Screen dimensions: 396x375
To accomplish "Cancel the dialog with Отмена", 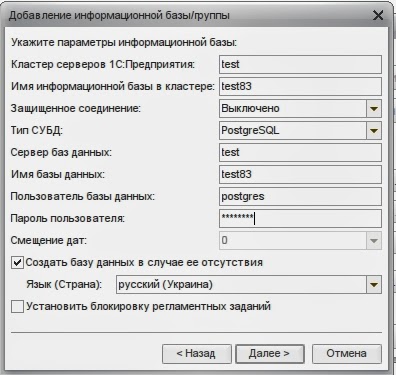I will pos(346,354).
